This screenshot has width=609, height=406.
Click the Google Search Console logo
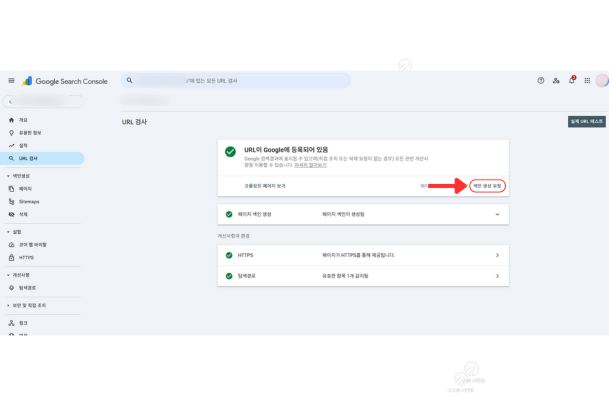[65, 81]
